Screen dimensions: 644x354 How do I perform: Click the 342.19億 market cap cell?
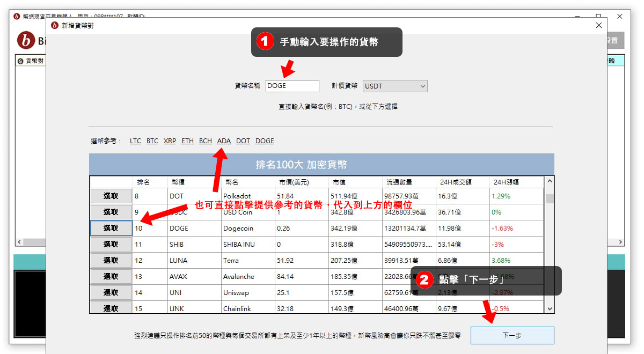coord(355,228)
